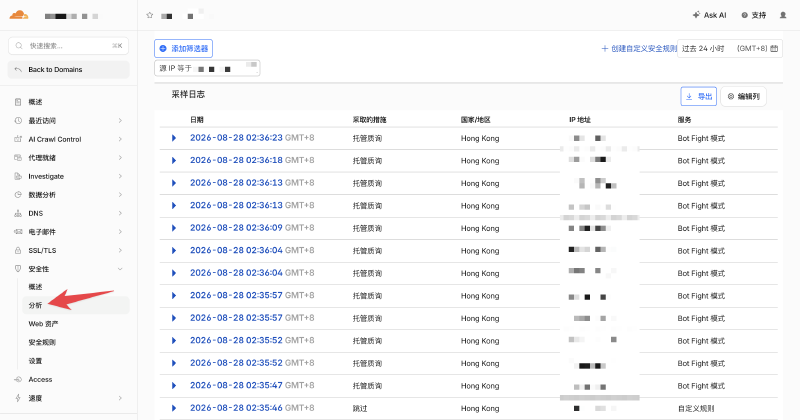The height and width of the screenshot is (420, 800).
Task: Click the envelope icon for 电子邮件
Action: tap(18, 232)
